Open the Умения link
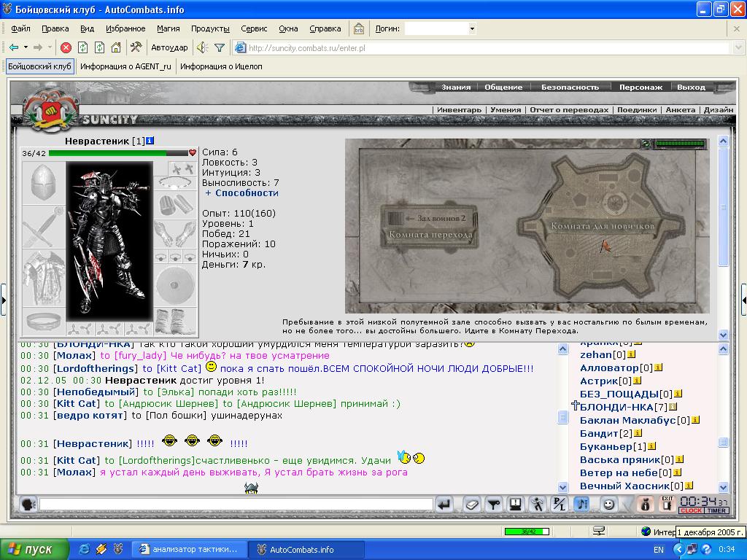Image resolution: width=747 pixels, height=560 pixels. click(506, 109)
